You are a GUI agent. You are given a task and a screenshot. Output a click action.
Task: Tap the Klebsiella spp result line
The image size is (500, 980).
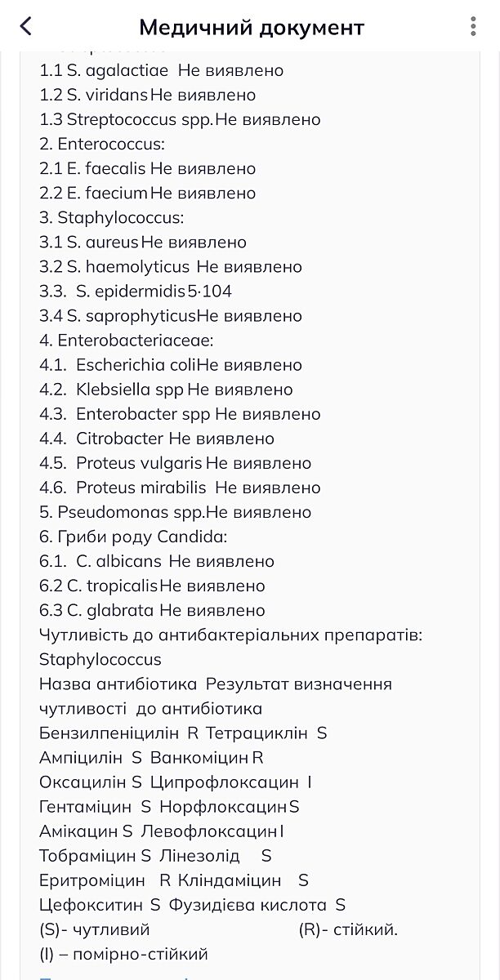166,390
